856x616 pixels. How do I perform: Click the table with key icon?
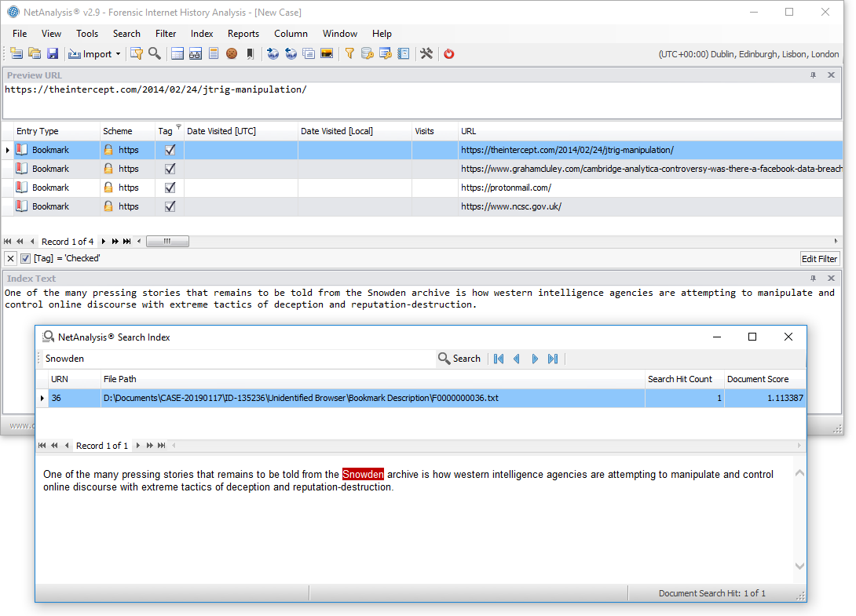(386, 53)
